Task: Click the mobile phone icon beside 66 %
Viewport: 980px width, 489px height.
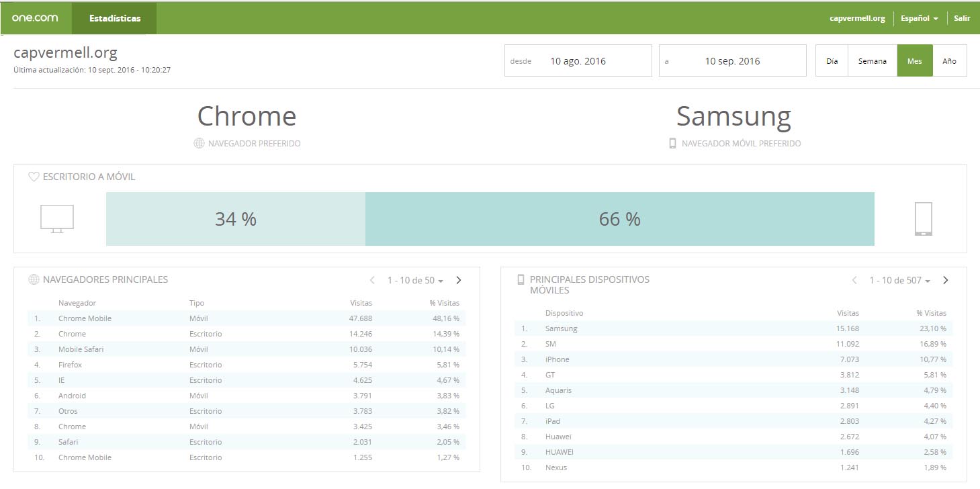Action: tap(924, 219)
